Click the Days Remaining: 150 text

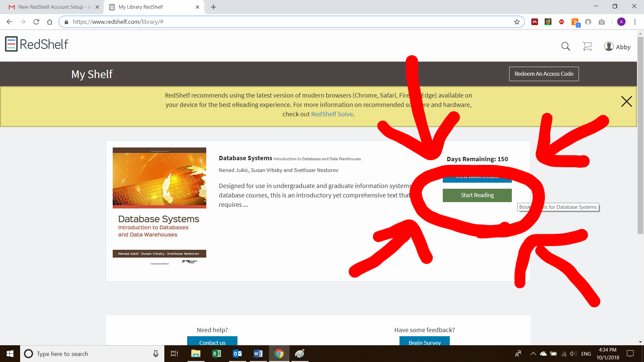[477, 159]
